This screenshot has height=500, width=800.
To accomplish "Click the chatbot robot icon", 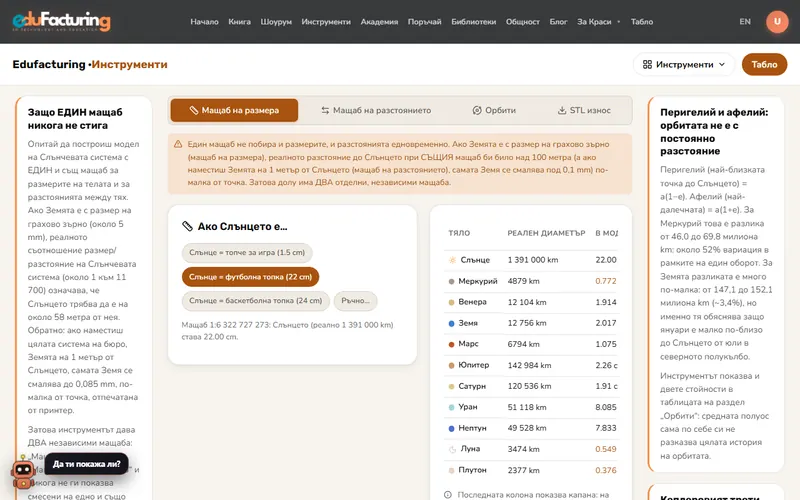I will tap(23, 474).
